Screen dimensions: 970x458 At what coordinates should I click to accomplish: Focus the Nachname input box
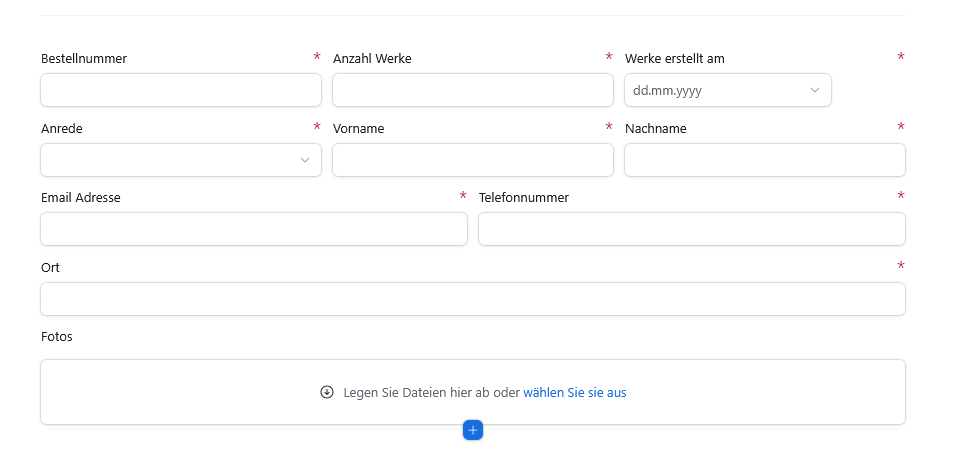(x=765, y=160)
